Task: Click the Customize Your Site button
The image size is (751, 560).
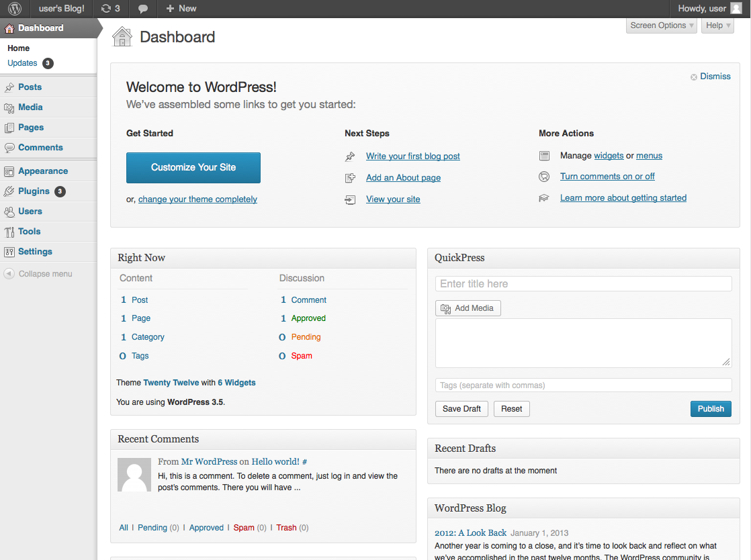Action: 193,167
